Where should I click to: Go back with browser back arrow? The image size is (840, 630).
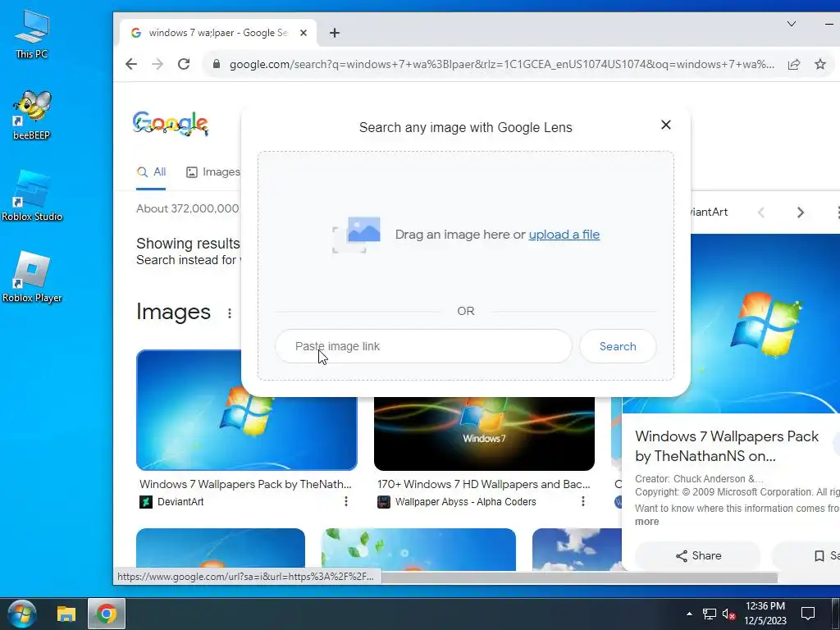(x=131, y=64)
